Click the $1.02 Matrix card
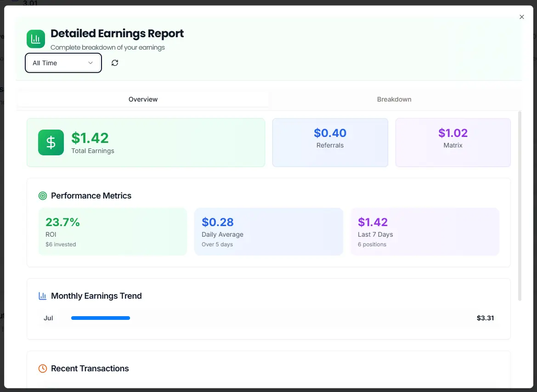The width and height of the screenshot is (537, 392). tap(453, 142)
